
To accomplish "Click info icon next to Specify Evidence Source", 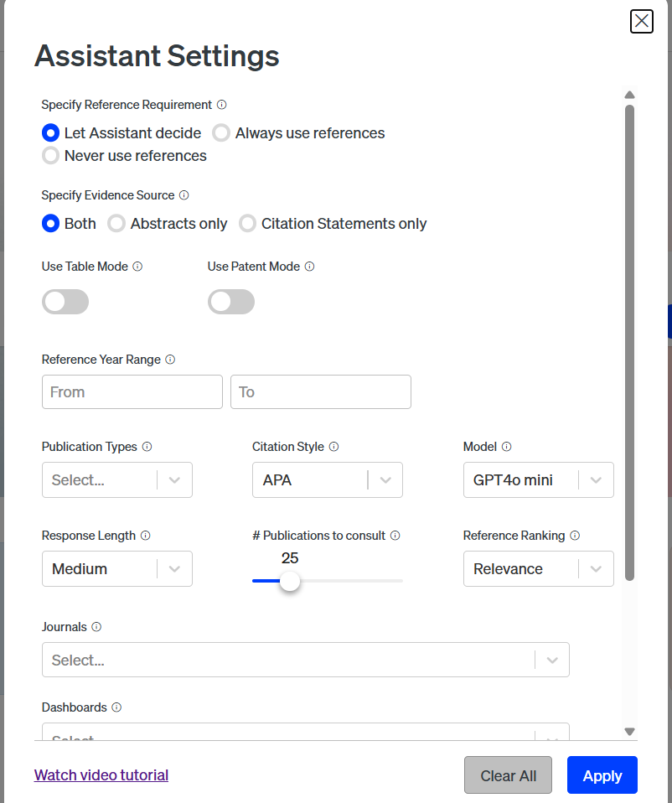I will pyautogui.click(x=184, y=195).
